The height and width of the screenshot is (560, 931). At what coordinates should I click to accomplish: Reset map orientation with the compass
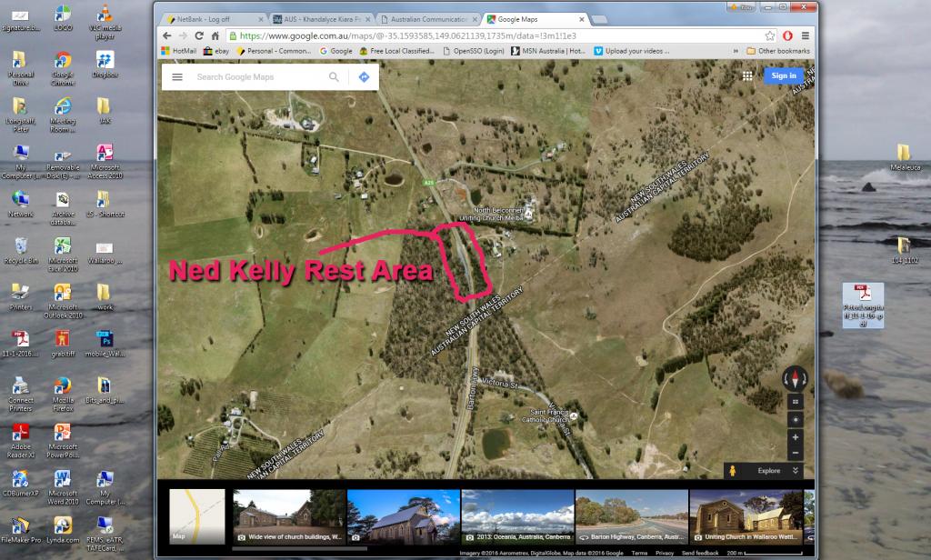796,380
